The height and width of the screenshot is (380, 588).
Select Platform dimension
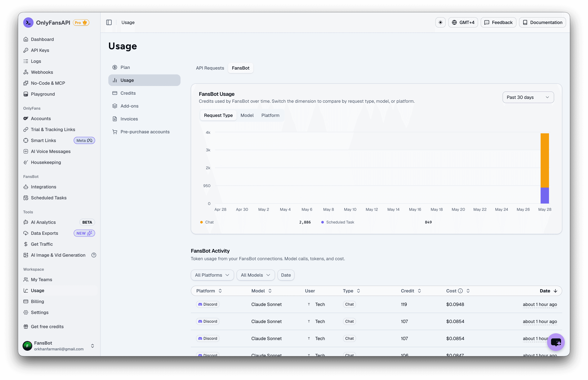pyautogui.click(x=270, y=115)
